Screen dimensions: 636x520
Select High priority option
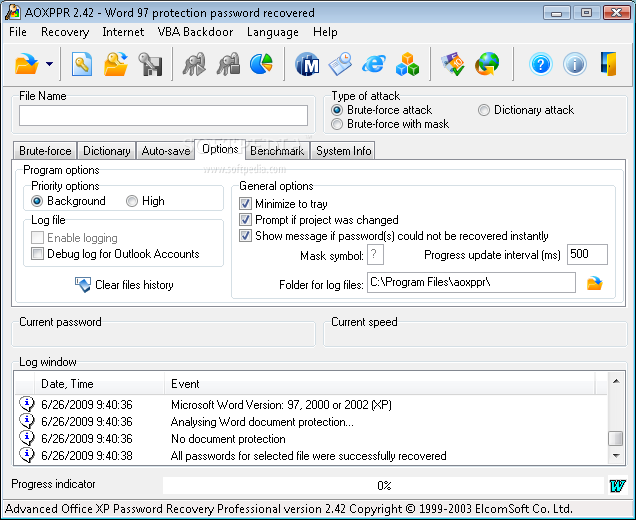[x=132, y=201]
